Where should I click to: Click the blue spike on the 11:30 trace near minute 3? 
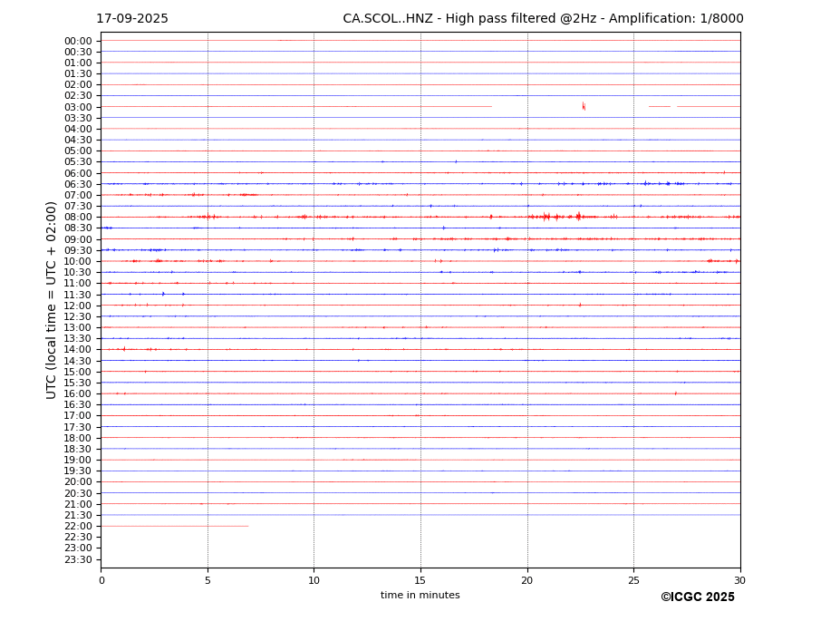click(x=163, y=294)
